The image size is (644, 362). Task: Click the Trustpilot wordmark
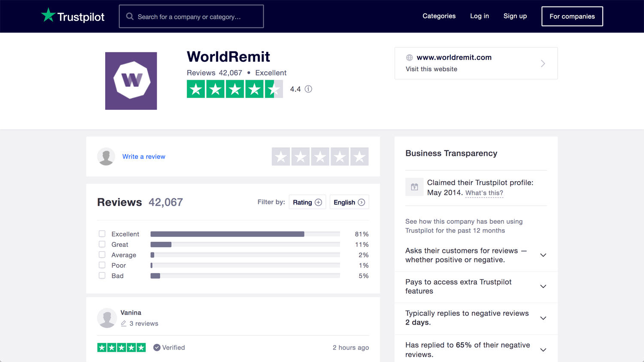[x=81, y=17]
